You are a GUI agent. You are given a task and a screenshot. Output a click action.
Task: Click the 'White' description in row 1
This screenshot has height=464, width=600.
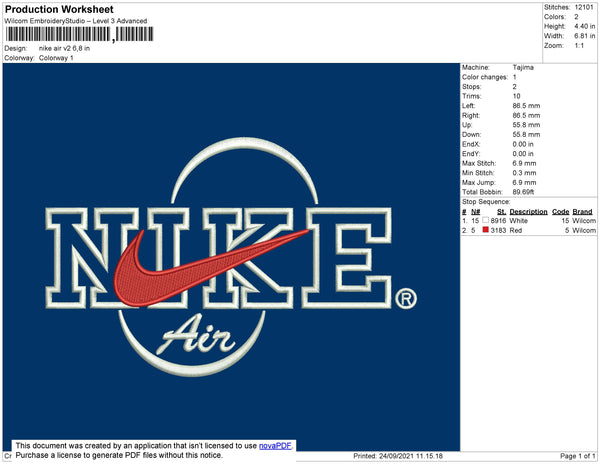(x=518, y=221)
